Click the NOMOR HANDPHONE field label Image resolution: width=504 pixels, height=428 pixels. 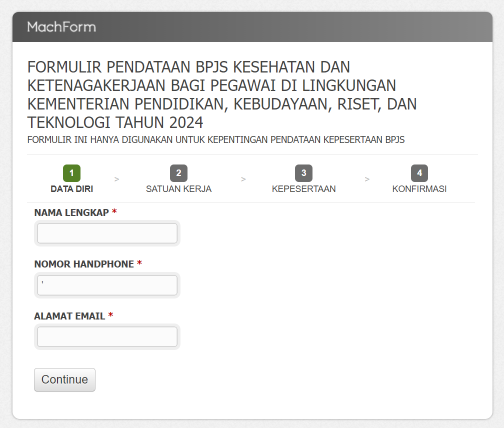(84, 264)
